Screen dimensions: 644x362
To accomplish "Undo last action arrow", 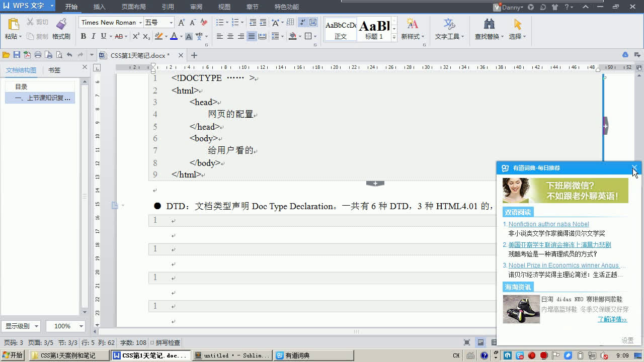I will tap(69, 55).
